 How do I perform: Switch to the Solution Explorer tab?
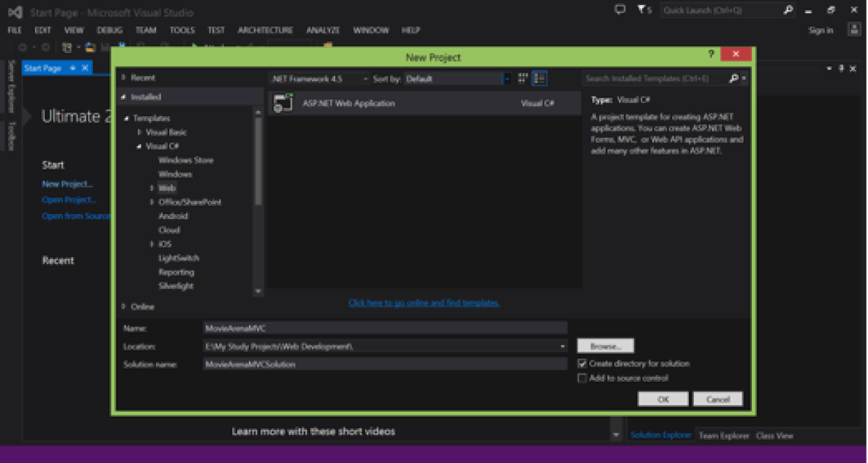(661, 436)
